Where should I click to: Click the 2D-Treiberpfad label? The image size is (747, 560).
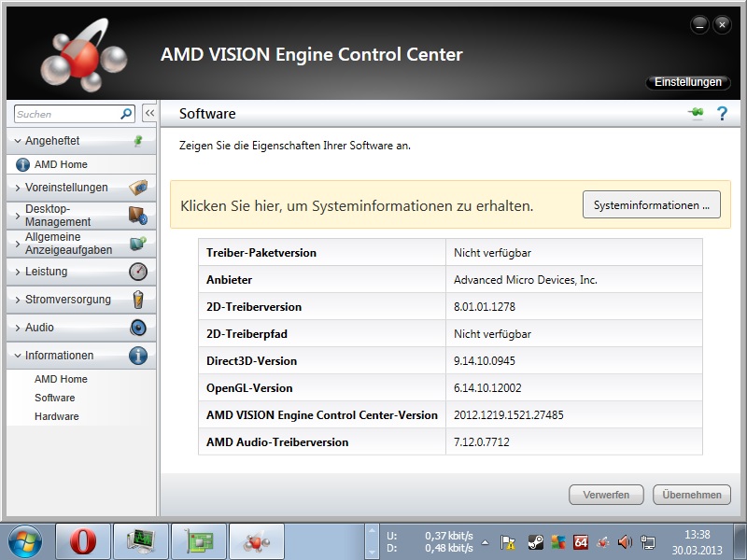[247, 334]
